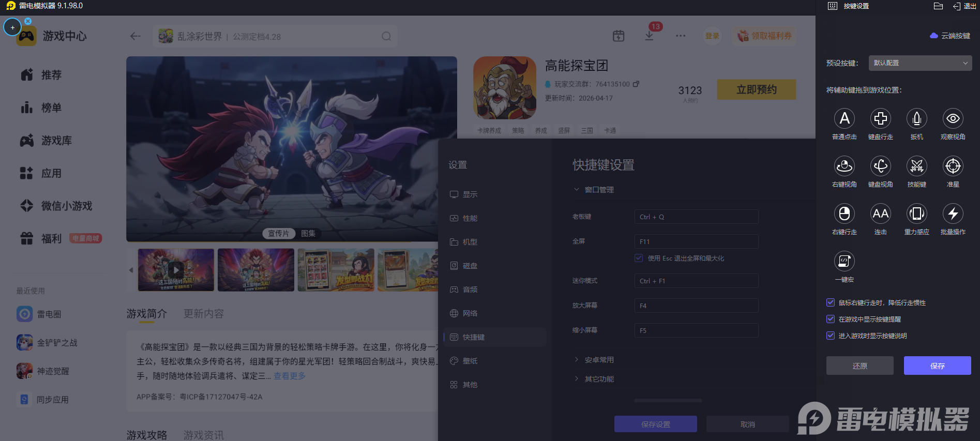
Task: Open the 网络 settings tab
Action: 495,313
